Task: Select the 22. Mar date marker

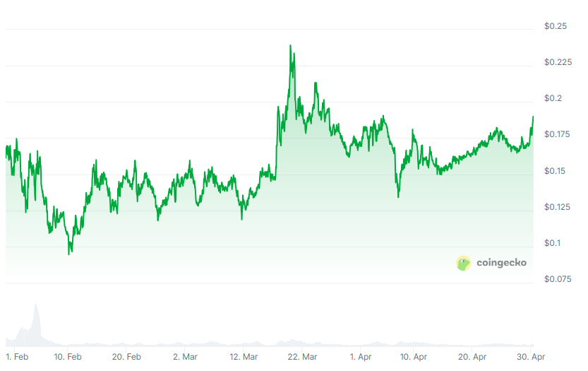Action: coord(303,358)
